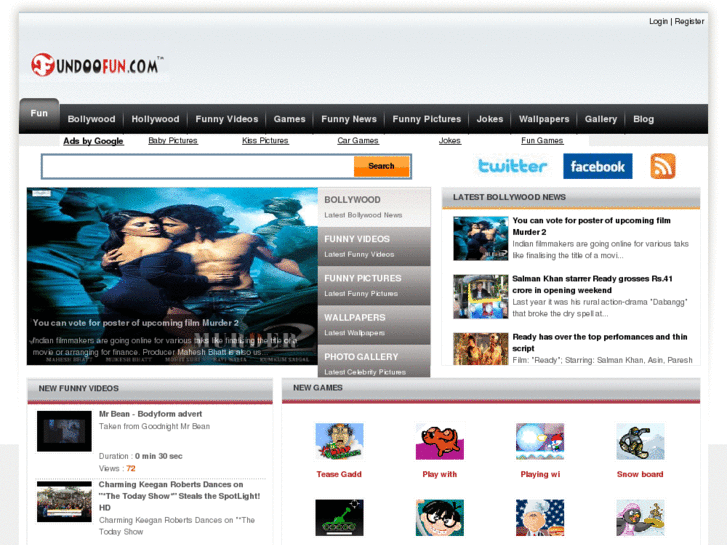Image resolution: width=727 pixels, height=545 pixels.
Task: Open the Kiss Pictures ad link
Action: (265, 141)
